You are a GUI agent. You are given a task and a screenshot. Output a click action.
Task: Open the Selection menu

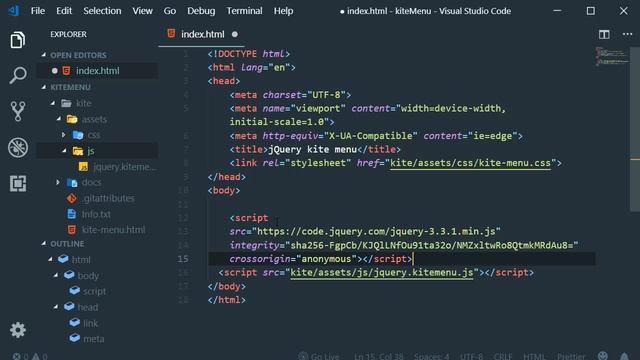tap(102, 11)
